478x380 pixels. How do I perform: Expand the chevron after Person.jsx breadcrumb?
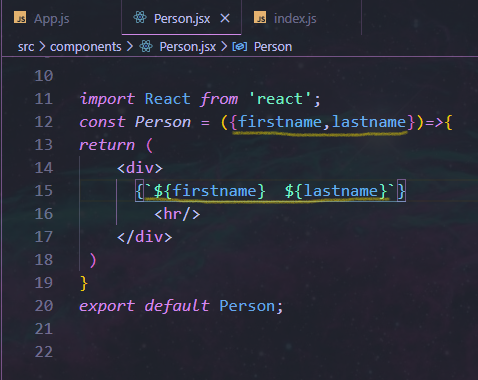[x=224, y=47]
